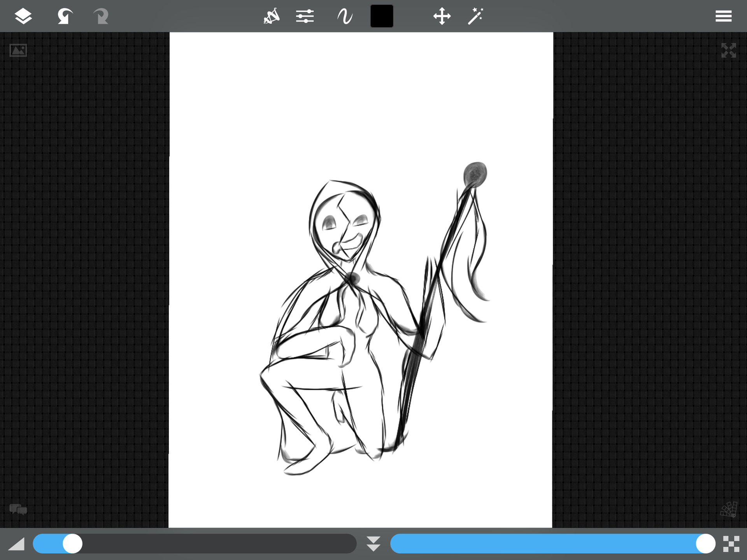Open the chat bubbles panel

coord(18,509)
